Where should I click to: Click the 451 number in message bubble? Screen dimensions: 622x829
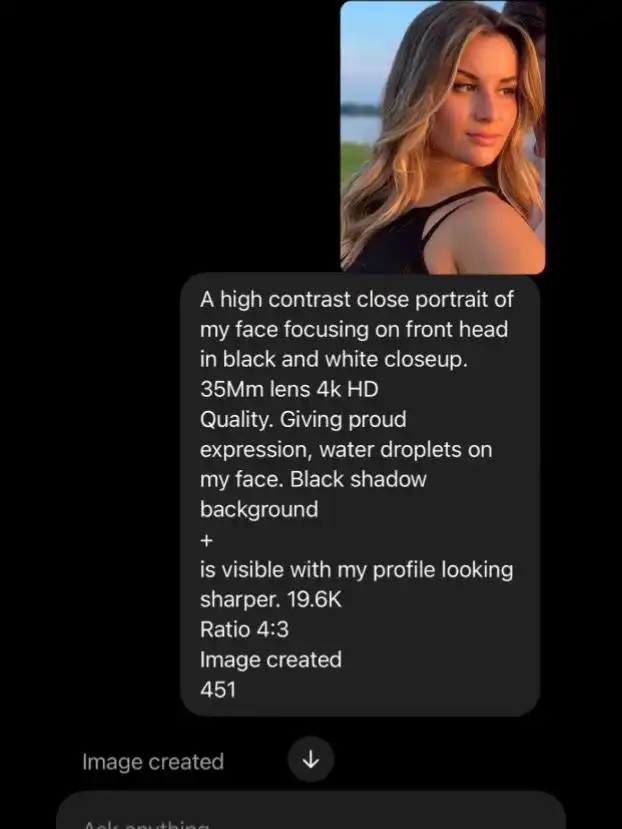point(218,689)
